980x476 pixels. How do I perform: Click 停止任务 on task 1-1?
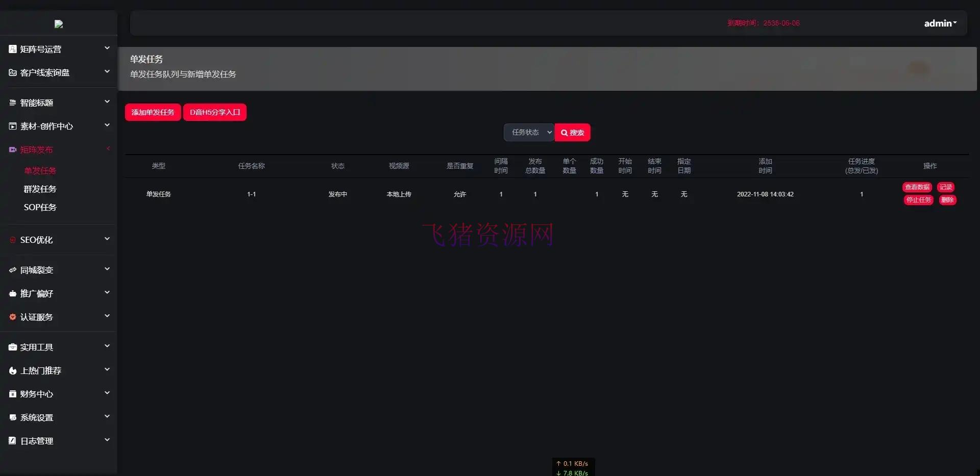[x=918, y=200]
